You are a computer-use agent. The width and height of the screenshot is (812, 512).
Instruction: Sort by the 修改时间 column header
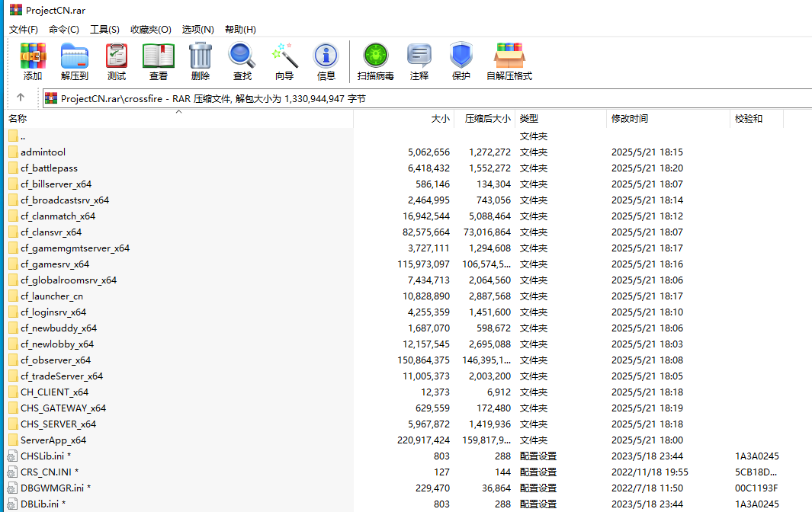click(x=668, y=119)
